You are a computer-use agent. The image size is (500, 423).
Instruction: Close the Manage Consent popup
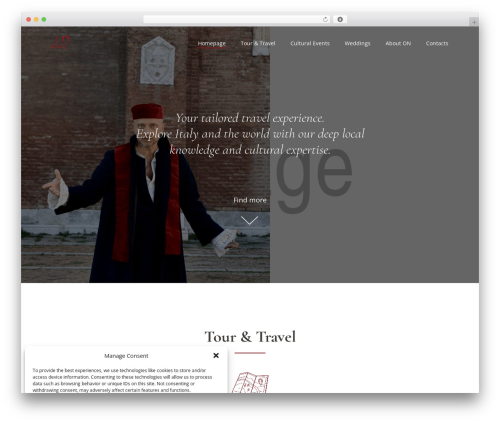pos(216,355)
